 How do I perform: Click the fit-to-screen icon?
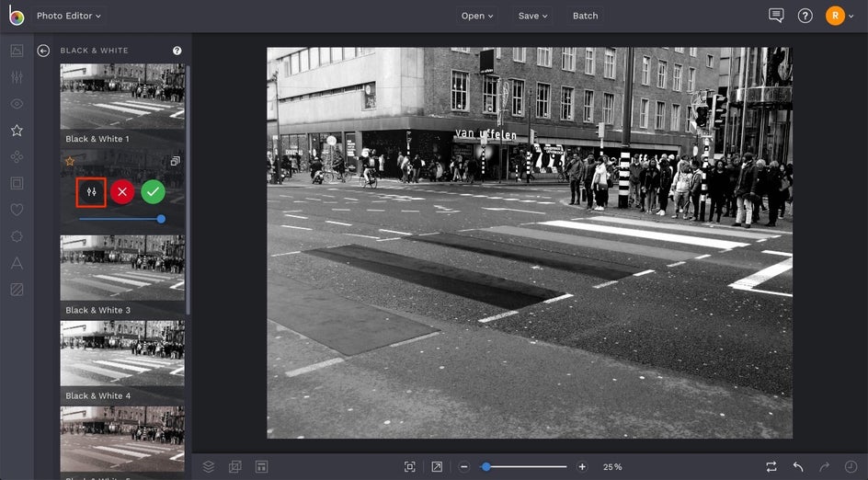410,467
